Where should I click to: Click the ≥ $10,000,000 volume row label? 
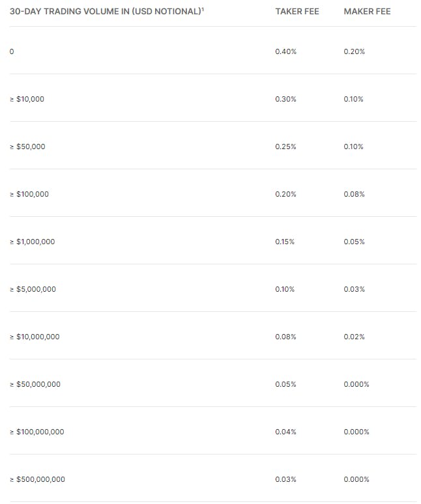(x=35, y=337)
